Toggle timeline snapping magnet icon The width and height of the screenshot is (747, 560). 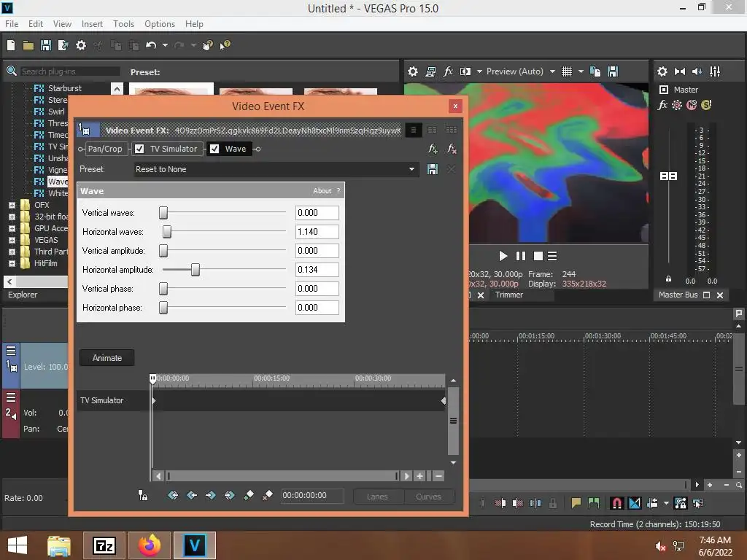click(616, 503)
